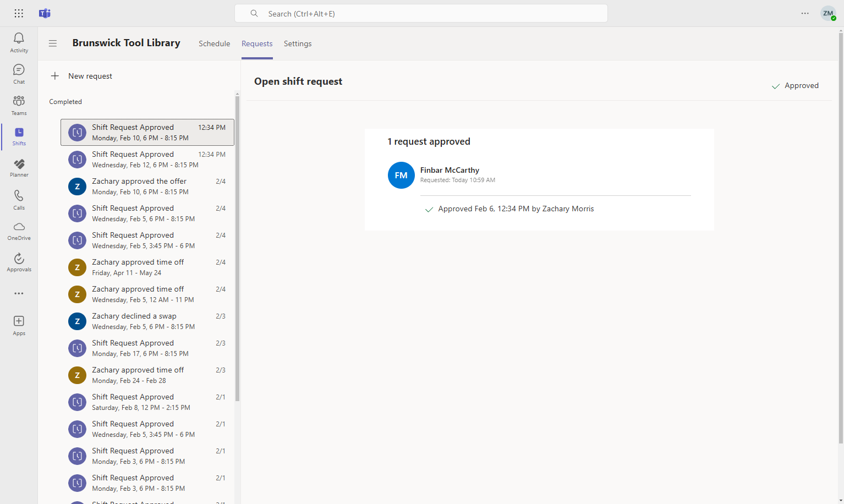Click the Brunswick Tool Library title

pyautogui.click(x=127, y=43)
